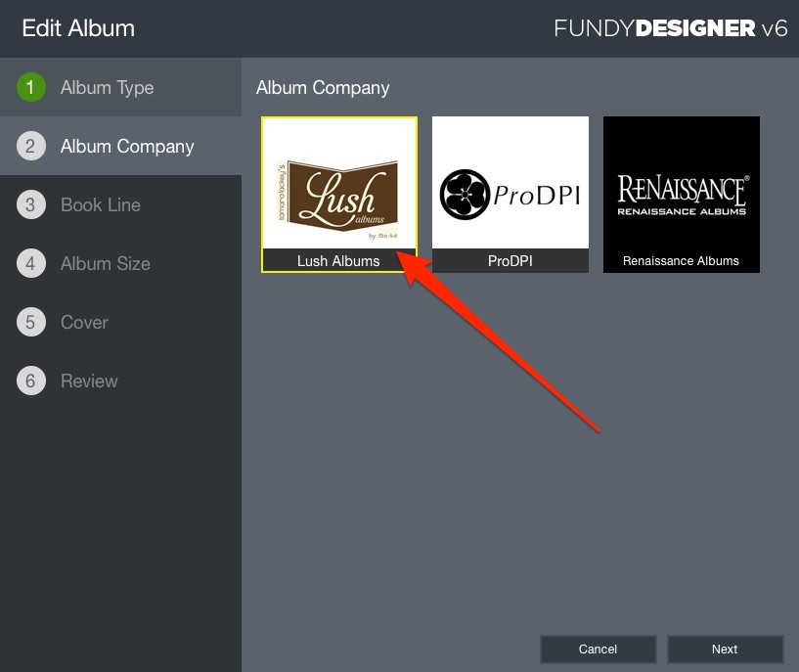Click the green step 1 circle icon

(31, 87)
